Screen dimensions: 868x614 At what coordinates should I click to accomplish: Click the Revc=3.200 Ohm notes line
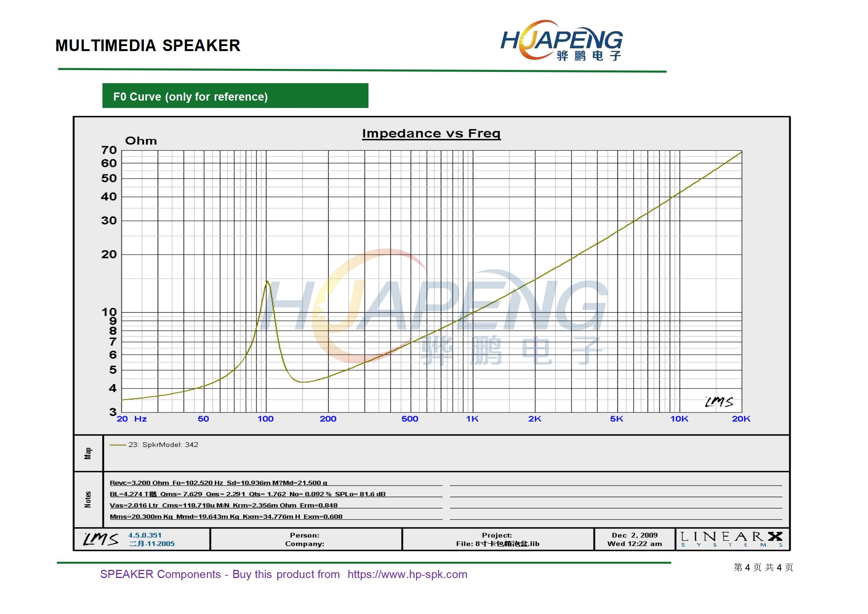click(x=218, y=483)
